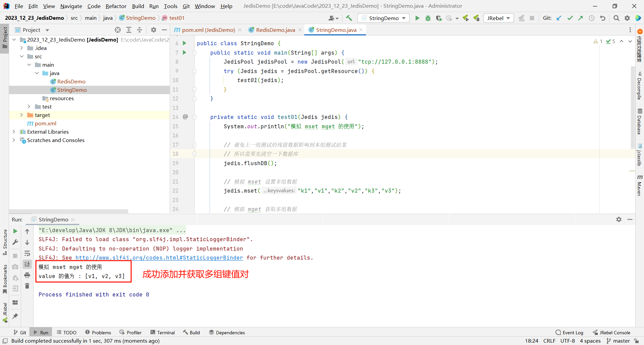Collapse the main folder
This screenshot has height=345, width=644.
tap(29, 65)
